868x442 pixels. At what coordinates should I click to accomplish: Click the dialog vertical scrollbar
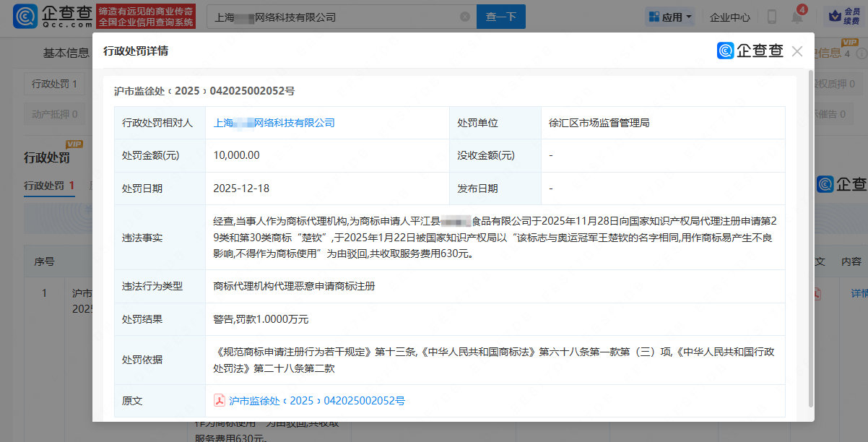[x=810, y=238]
